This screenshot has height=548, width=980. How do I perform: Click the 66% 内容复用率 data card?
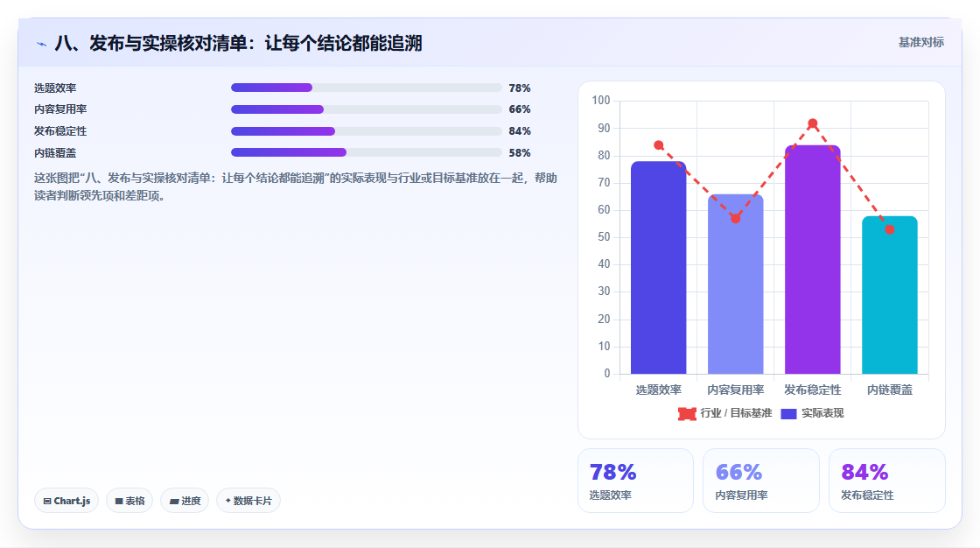[761, 481]
